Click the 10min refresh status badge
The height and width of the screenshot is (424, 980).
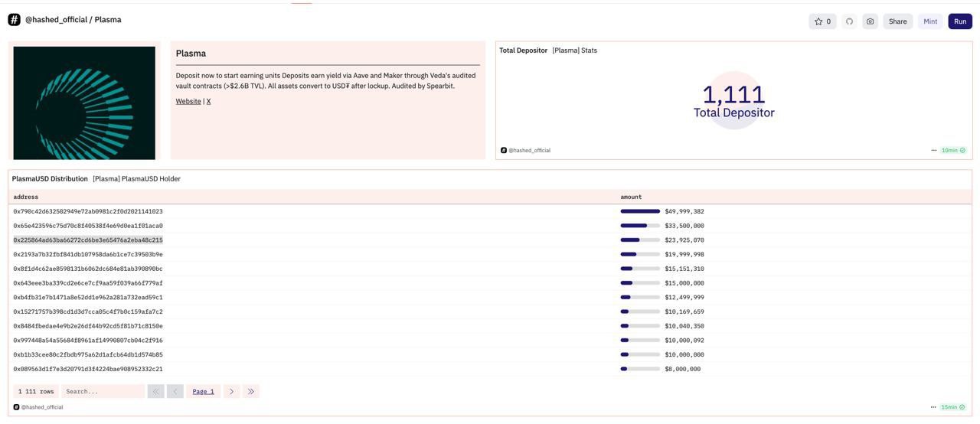point(953,151)
